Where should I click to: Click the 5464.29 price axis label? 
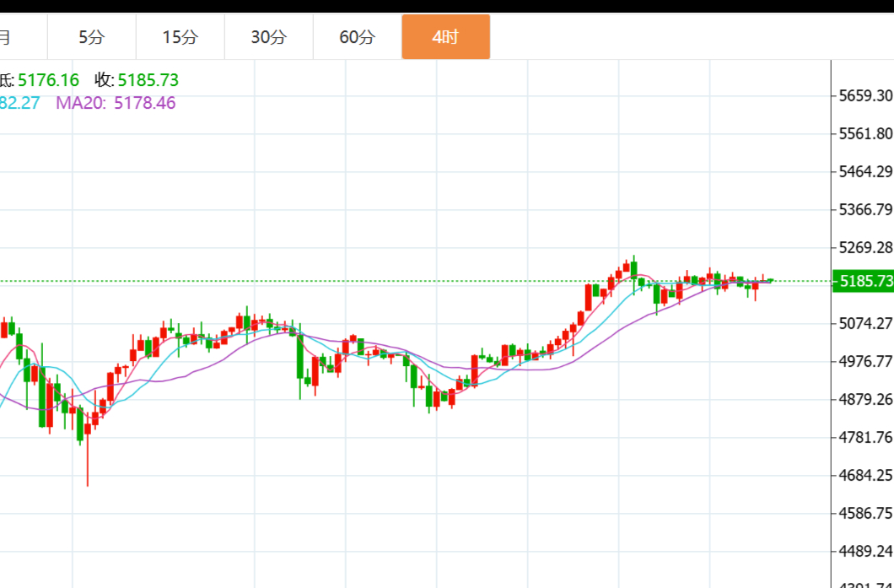[x=865, y=171]
